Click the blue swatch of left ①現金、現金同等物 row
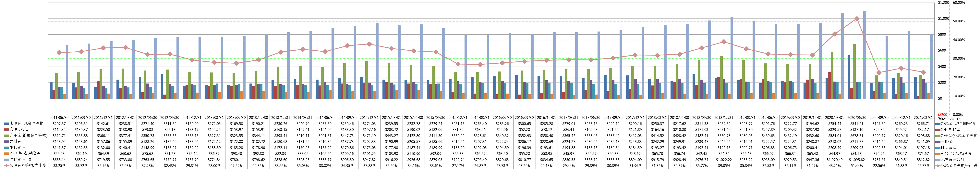Screen dimensions: 980x169 [x=6, y=124]
